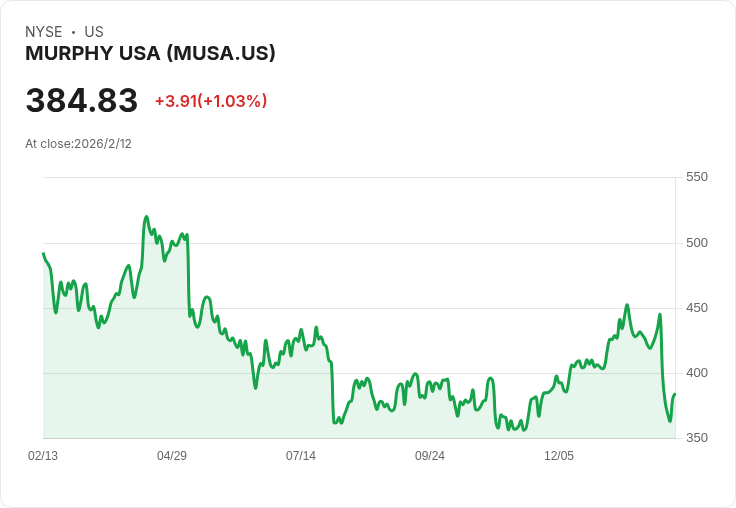736x508 pixels.
Task: Pick the 09/24 date on timeline
Action: pyautogui.click(x=430, y=456)
